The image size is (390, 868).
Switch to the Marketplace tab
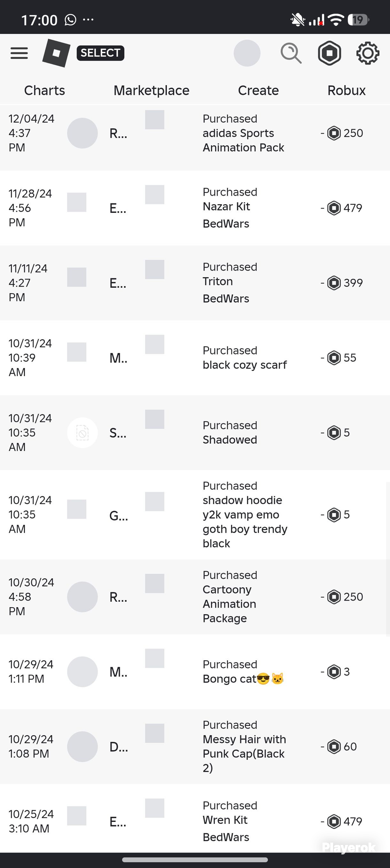[151, 91]
